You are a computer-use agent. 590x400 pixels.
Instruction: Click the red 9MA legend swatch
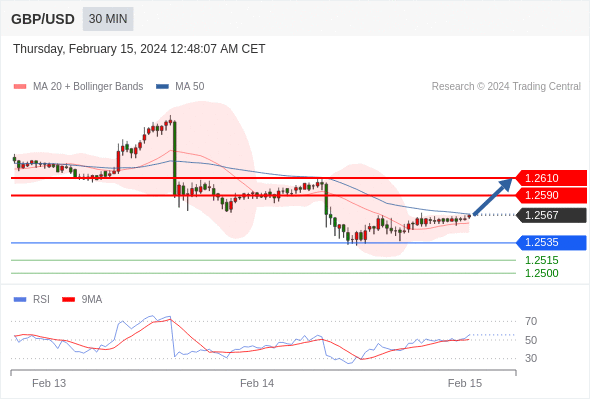point(68,300)
